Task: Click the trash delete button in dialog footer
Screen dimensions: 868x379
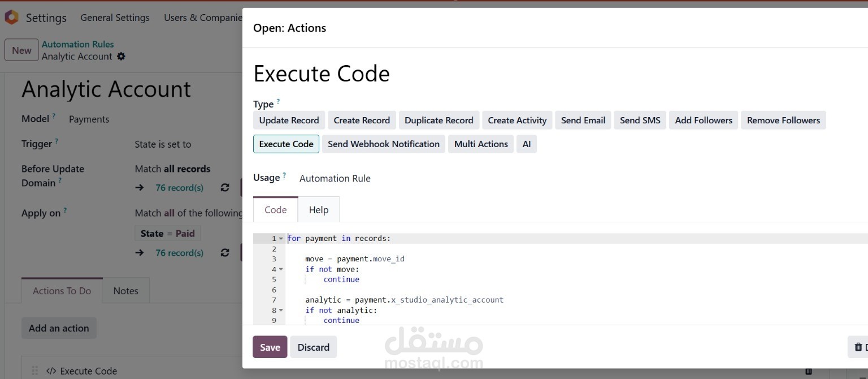Action: point(858,347)
